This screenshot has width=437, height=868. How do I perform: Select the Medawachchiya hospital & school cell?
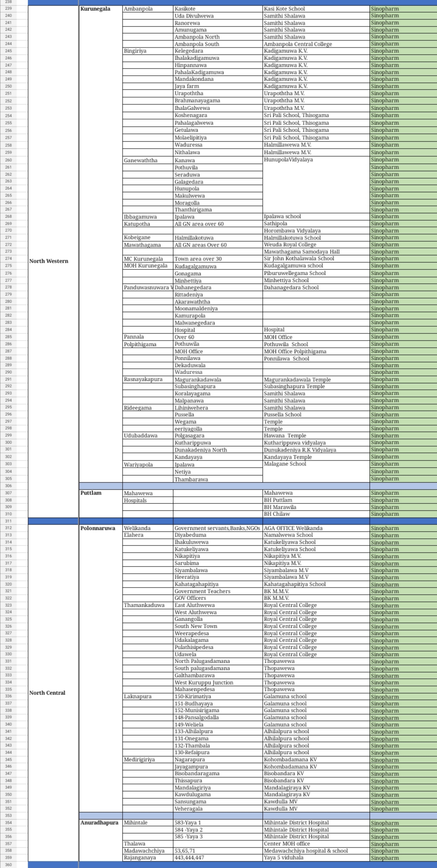click(x=316, y=851)
